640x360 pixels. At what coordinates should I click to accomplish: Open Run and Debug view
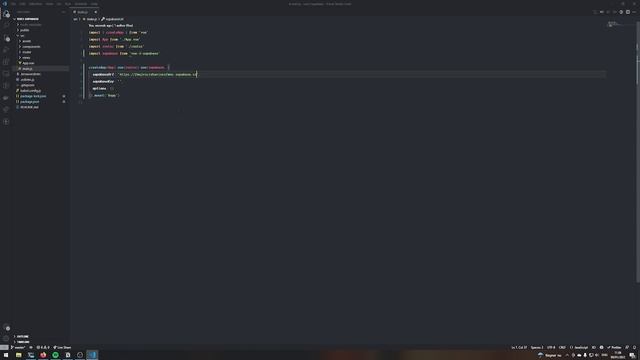pyautogui.click(x=6, y=50)
